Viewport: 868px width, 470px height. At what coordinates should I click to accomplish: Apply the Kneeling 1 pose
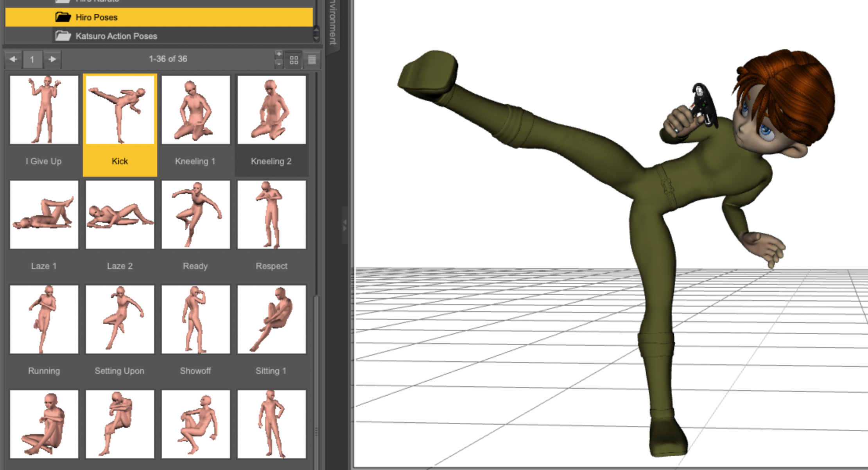click(x=195, y=110)
